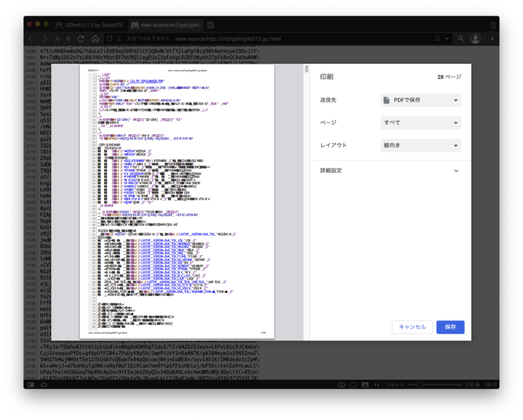Open the ページ pages dropdown set to すべて

tap(420, 123)
